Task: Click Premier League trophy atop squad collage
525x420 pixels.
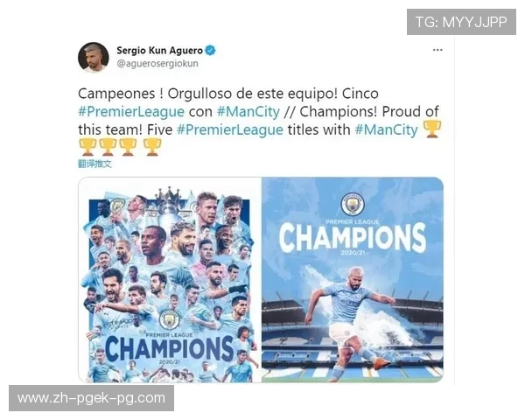Action: [x=170, y=207]
